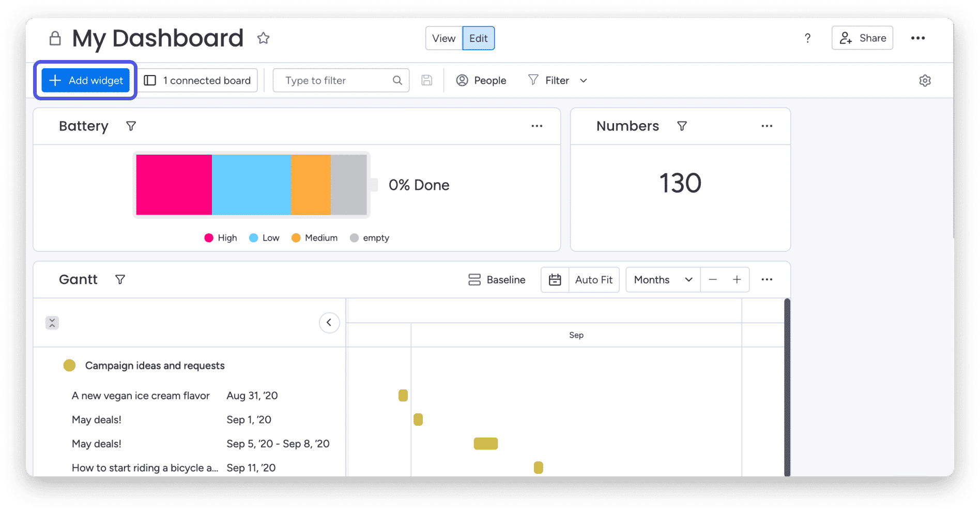The image size is (980, 510).
Task: Expand the Filter dropdown arrow
Action: 584,81
